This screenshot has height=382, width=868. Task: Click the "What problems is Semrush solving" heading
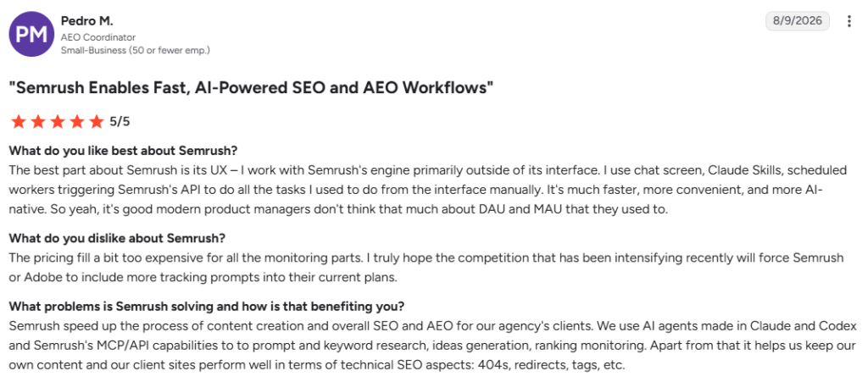click(x=207, y=306)
